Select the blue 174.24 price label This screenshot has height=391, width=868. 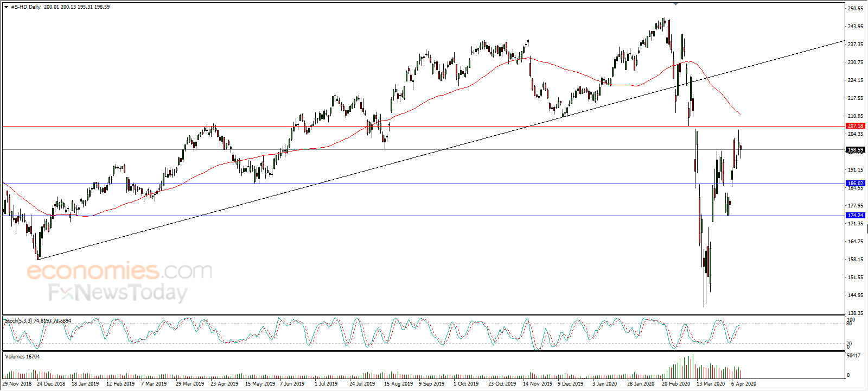(x=856, y=216)
